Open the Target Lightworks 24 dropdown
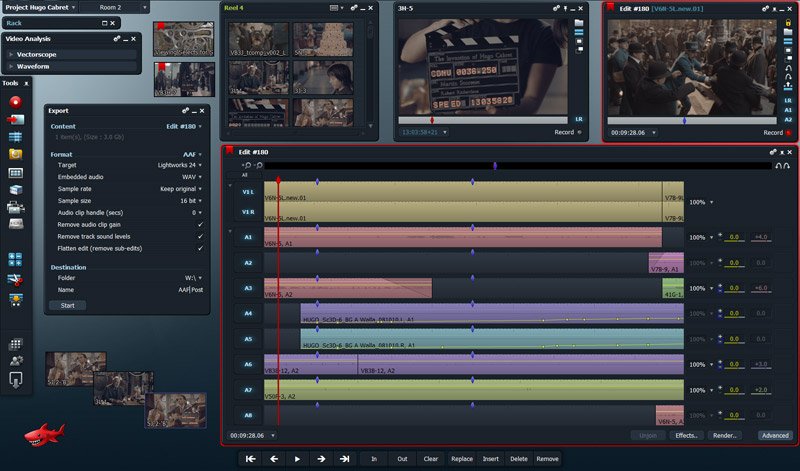The height and width of the screenshot is (471, 800). pos(182,164)
